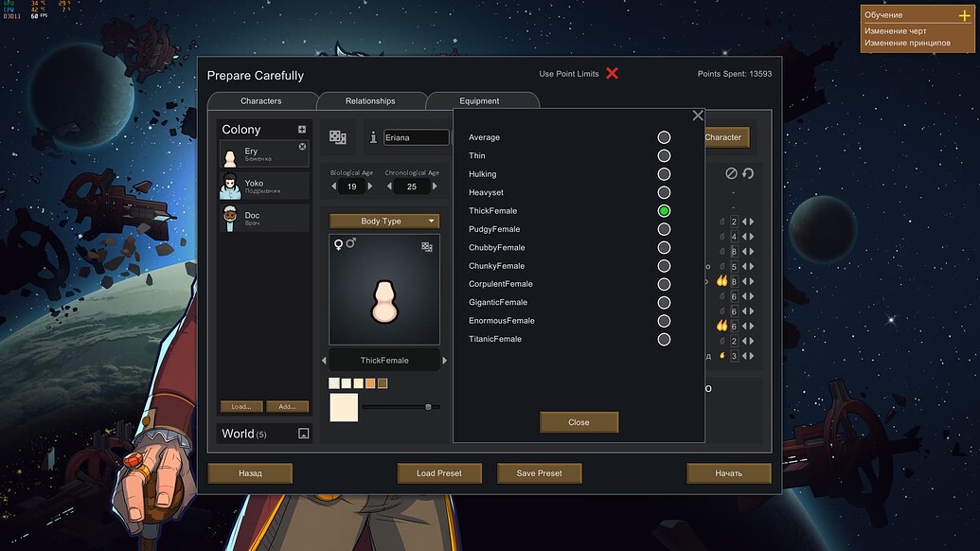Pick the darkest brown skin color swatch
The width and height of the screenshot is (980, 551).
coord(383,382)
